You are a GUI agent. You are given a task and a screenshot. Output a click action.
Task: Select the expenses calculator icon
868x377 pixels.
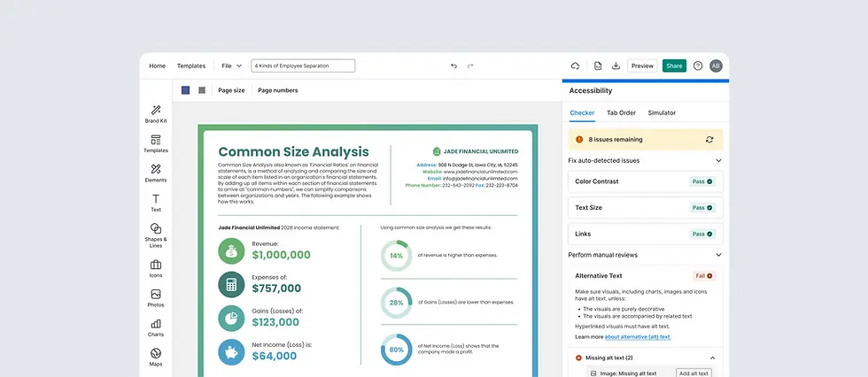point(231,285)
